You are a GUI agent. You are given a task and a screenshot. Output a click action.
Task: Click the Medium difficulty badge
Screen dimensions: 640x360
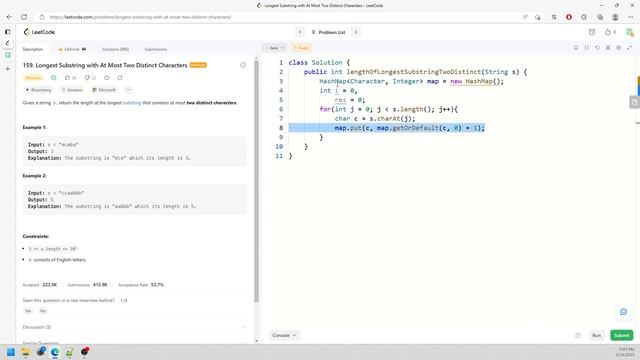click(33, 78)
